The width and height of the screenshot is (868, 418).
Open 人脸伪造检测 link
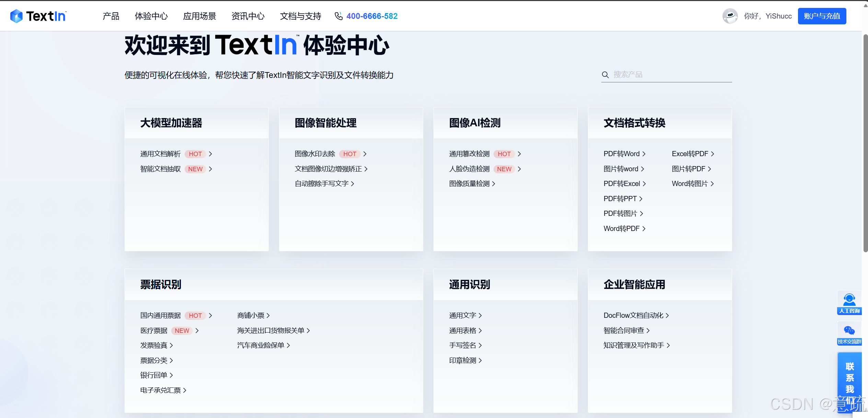[469, 169]
